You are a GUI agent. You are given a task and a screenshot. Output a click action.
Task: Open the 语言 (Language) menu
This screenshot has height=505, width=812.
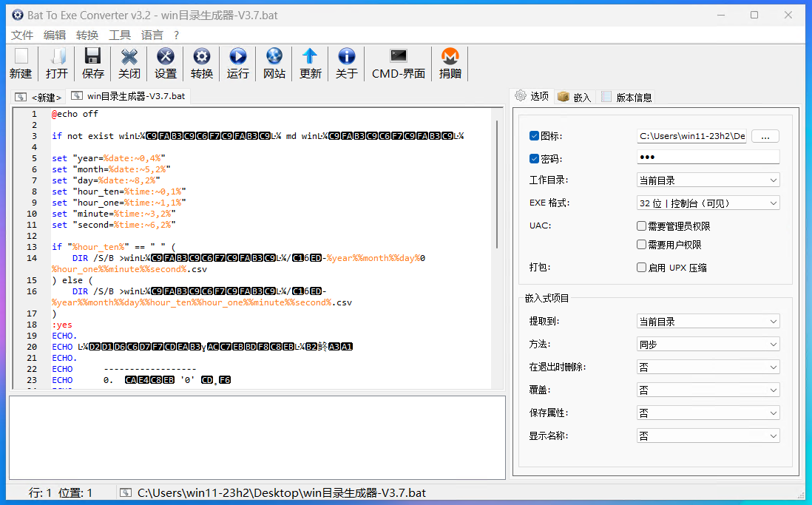152,35
